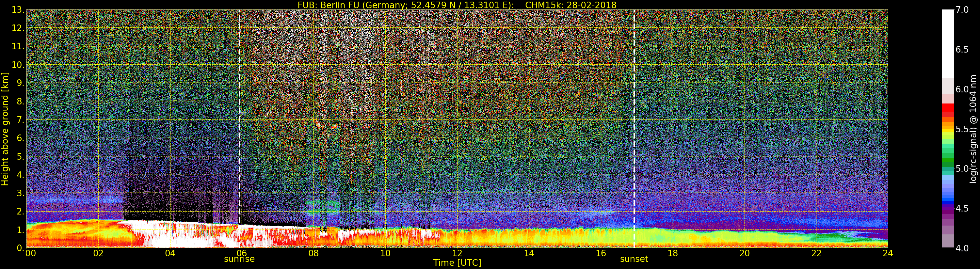Click height axis tick '7.'
The image size is (980, 269).
click(x=20, y=120)
